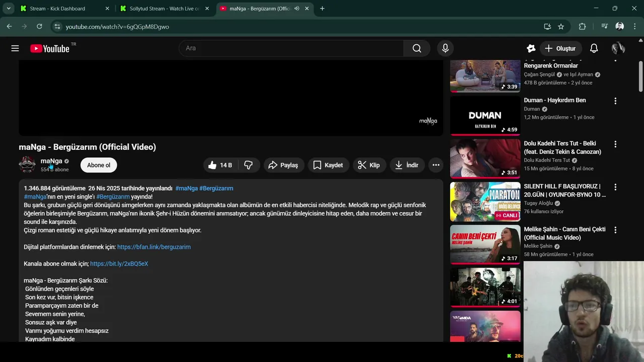Open the 4:01 band performance thumbnail
Viewport: 644px width, 362px height.
pos(485,287)
